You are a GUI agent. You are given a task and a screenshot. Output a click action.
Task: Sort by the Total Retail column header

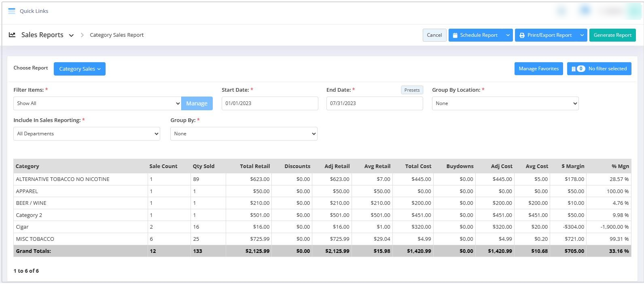(255, 166)
